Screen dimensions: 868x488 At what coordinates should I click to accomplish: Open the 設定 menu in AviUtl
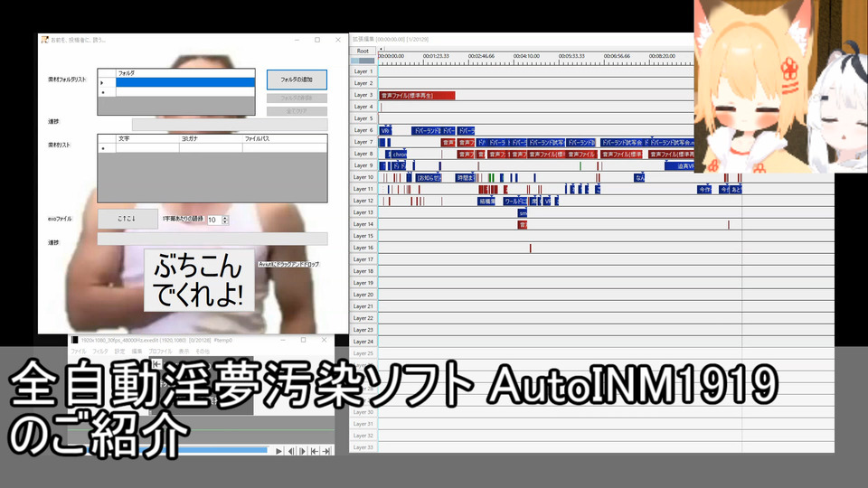(x=119, y=352)
